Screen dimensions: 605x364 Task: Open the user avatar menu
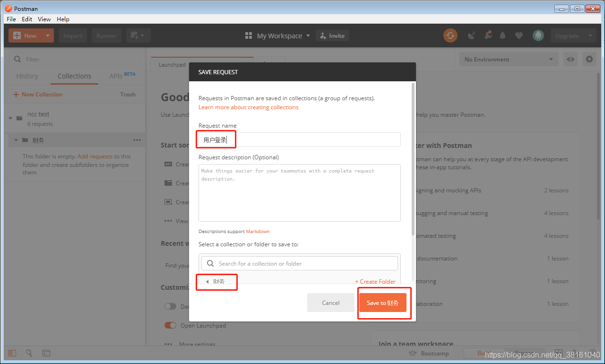click(x=538, y=35)
